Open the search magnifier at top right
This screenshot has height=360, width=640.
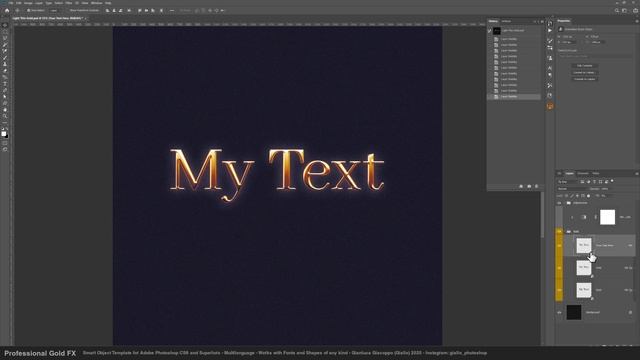click(x=617, y=11)
